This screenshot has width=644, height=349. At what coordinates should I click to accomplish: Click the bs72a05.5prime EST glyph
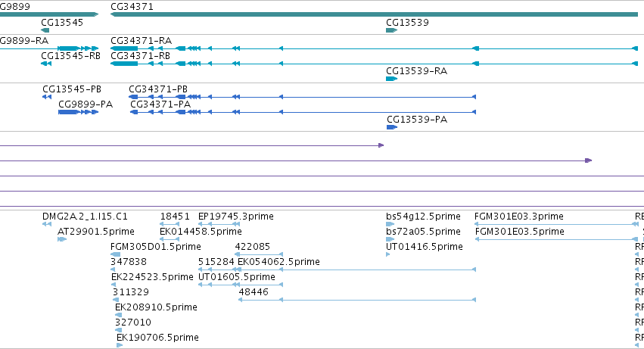(390, 239)
